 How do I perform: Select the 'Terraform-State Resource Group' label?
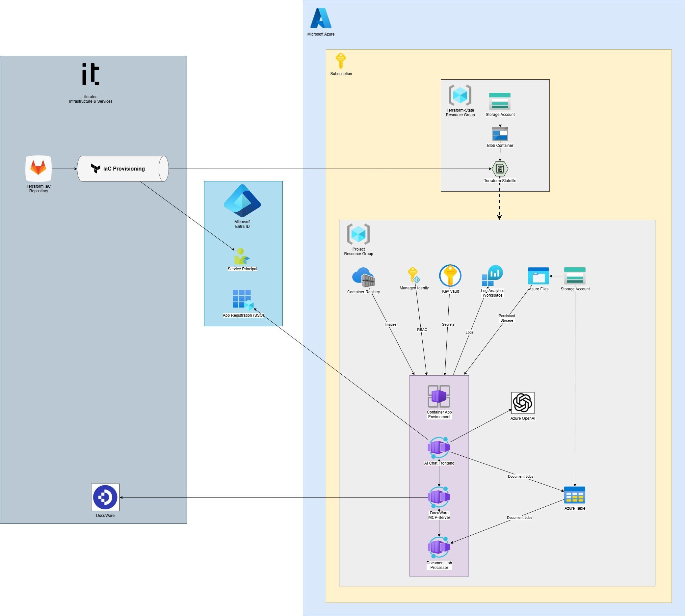pyautogui.click(x=460, y=113)
